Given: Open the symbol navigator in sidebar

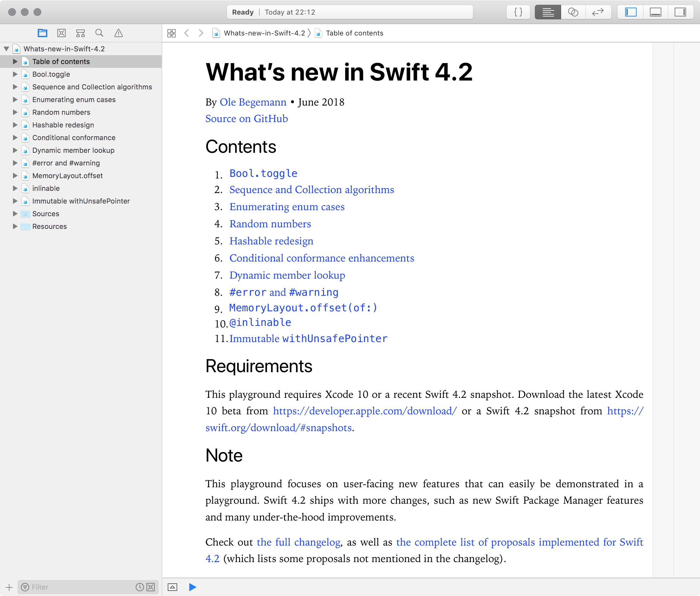Looking at the screenshot, I should (81, 33).
